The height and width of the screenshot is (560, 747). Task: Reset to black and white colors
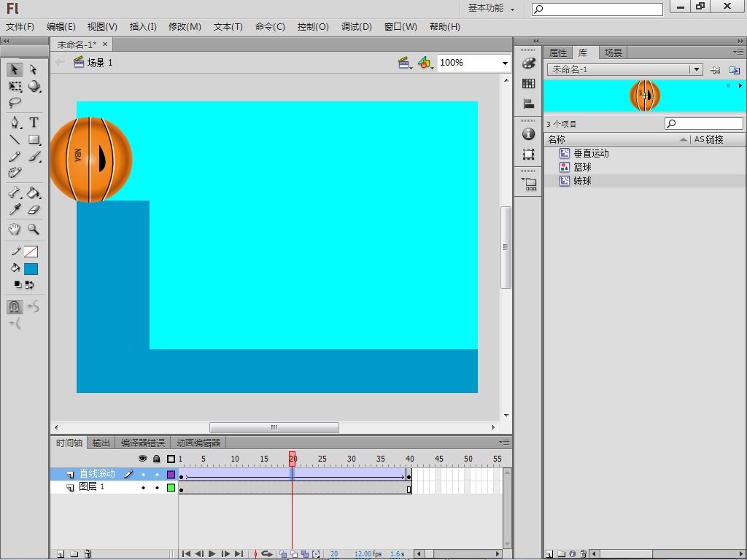18,285
